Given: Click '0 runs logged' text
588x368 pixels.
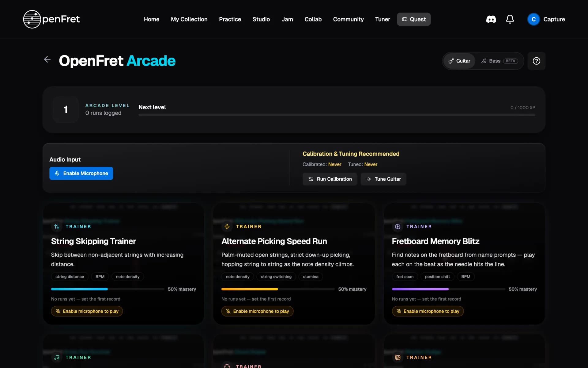Looking at the screenshot, I should (103, 113).
